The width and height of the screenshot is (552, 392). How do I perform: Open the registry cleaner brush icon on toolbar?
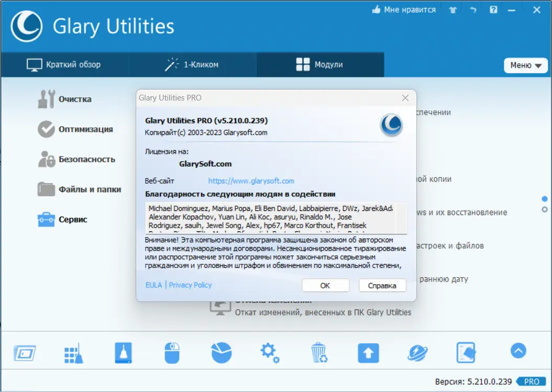tap(74, 353)
